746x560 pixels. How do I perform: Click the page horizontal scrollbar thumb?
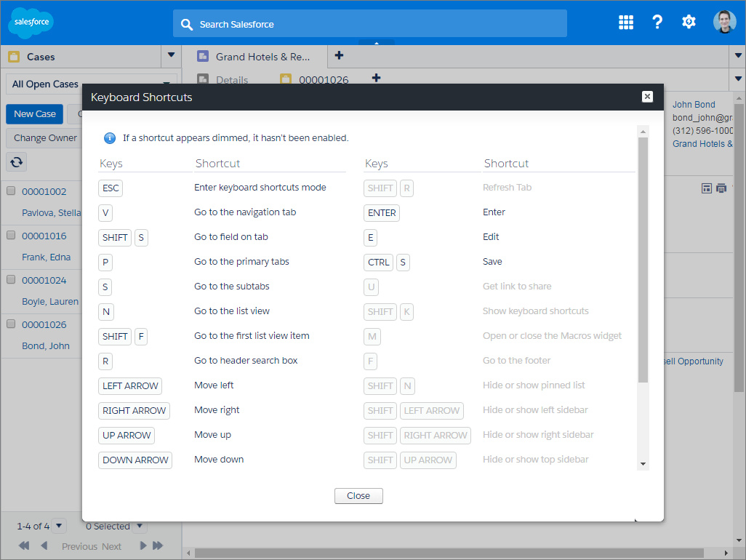(x=449, y=553)
